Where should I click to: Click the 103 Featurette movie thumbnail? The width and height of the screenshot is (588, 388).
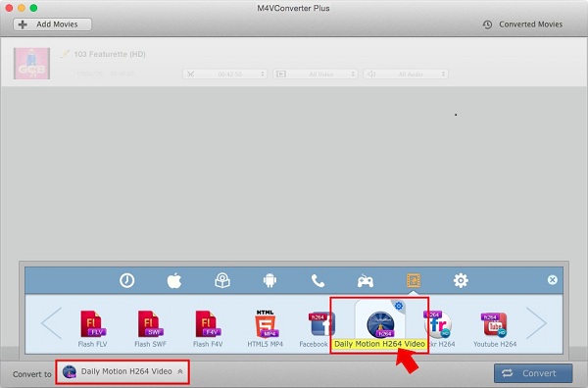click(32, 64)
